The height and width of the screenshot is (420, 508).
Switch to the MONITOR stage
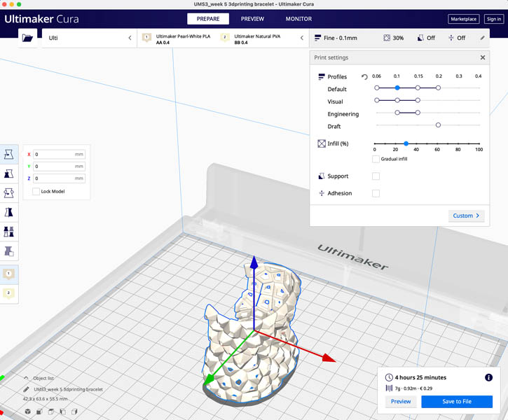(x=298, y=19)
